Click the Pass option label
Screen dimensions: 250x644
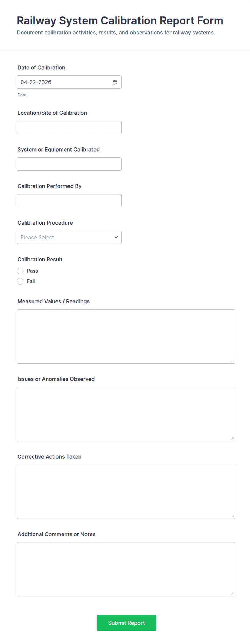coord(32,271)
